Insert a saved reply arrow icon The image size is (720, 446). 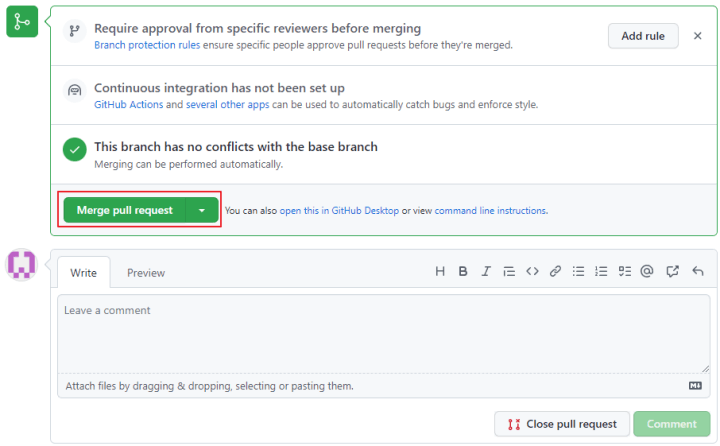pyautogui.click(x=698, y=271)
